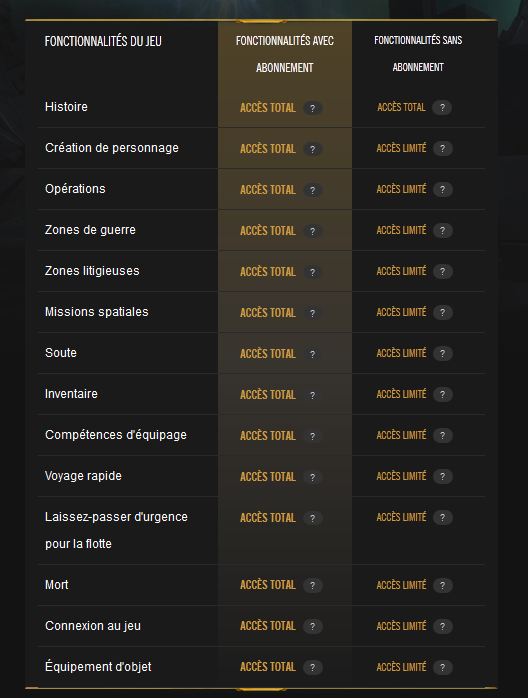
Task: Click the non-subscriber help icon for Équipement d'objet
Action: [x=443, y=667]
